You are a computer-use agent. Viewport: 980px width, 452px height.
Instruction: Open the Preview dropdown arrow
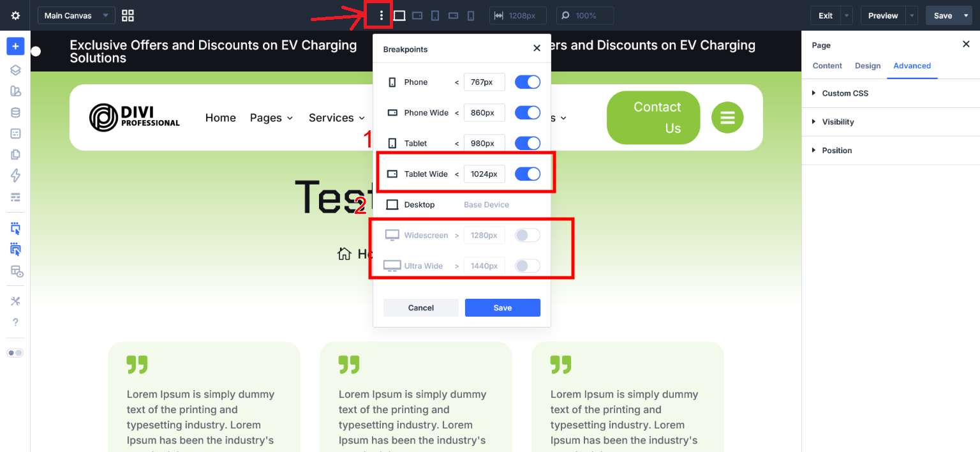[x=912, y=15]
